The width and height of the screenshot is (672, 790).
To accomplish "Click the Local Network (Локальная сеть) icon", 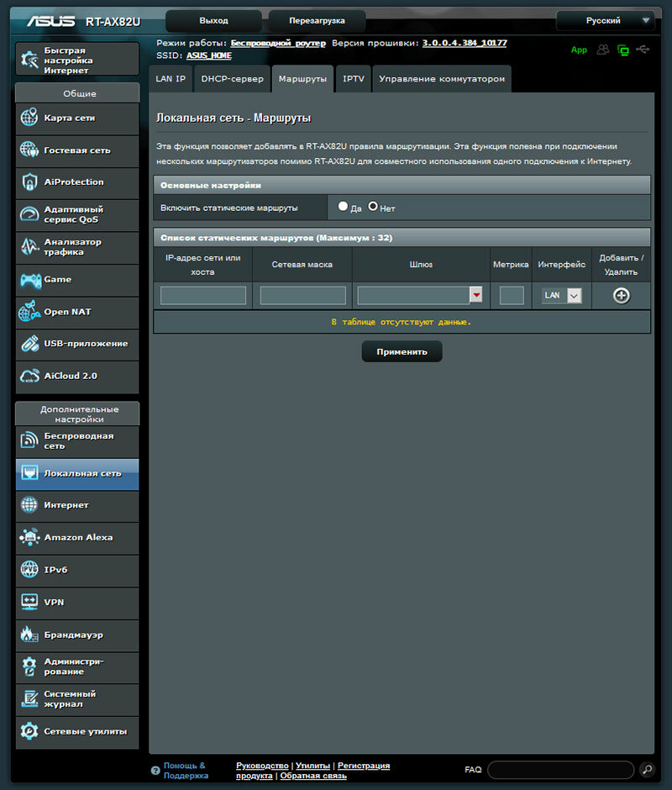I will pos(29,473).
